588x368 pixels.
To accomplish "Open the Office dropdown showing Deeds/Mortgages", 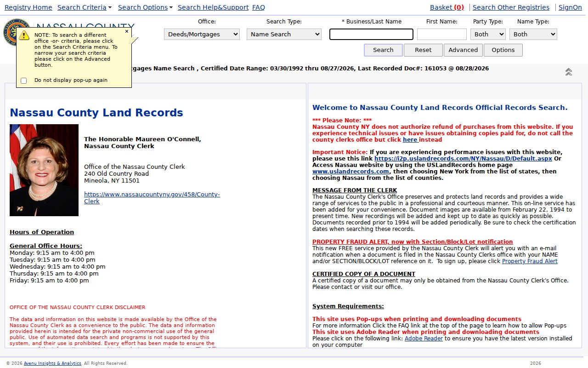I will (x=202, y=34).
